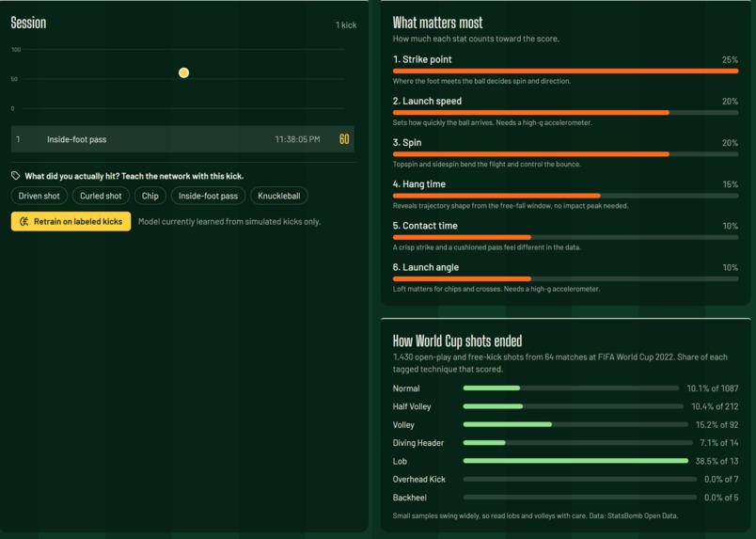
Task: Retrain on labeled kicks
Action: point(71,221)
